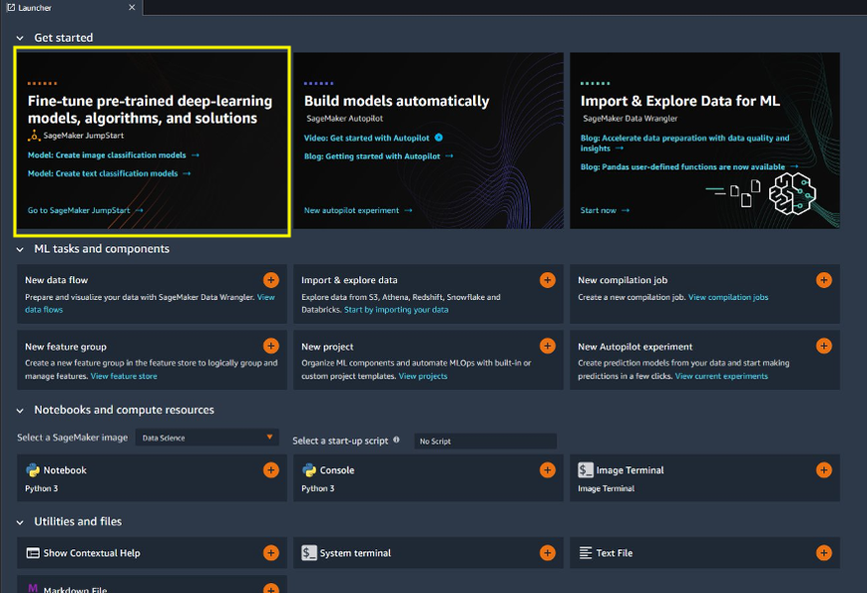Click the plus icon on New feature group
Image resolution: width=868 pixels, height=594 pixels.
[x=271, y=346]
